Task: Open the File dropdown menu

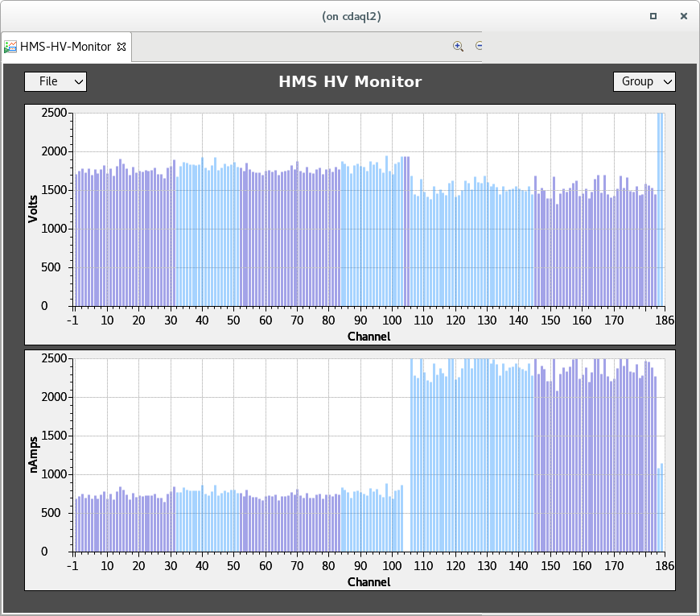Action: coord(56,81)
